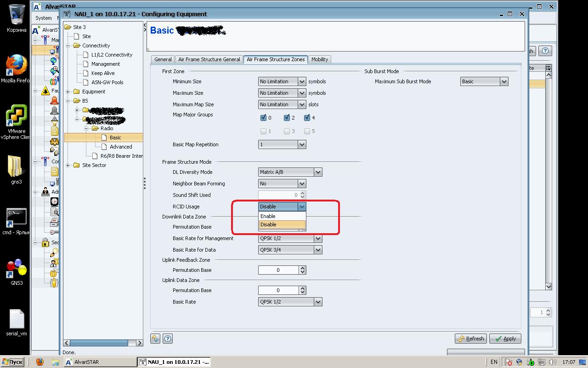The height and width of the screenshot is (368, 588).
Task: Click the table column settings icon in AlvariSTAR window
Action: (548, 68)
